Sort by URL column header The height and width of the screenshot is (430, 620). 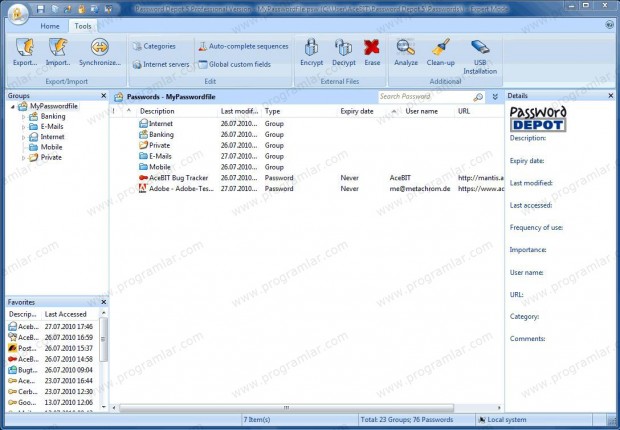tap(464, 112)
